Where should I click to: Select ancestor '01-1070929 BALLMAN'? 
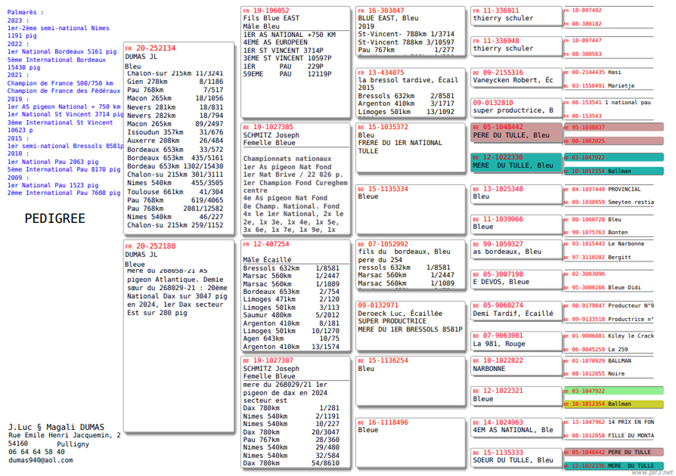[x=598, y=360]
